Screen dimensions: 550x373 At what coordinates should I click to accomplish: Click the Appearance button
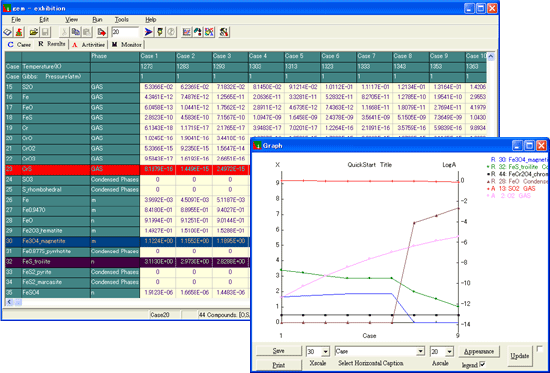479,351
